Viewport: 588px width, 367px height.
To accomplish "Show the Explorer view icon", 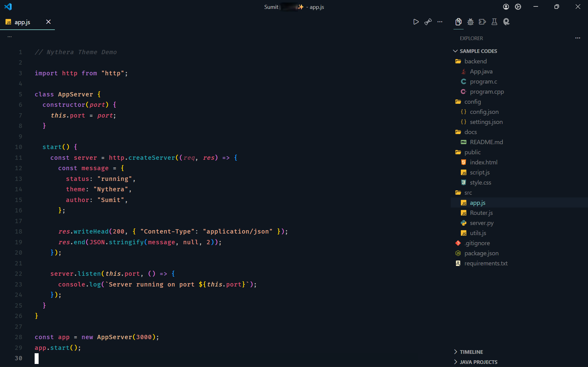I will click(x=458, y=22).
